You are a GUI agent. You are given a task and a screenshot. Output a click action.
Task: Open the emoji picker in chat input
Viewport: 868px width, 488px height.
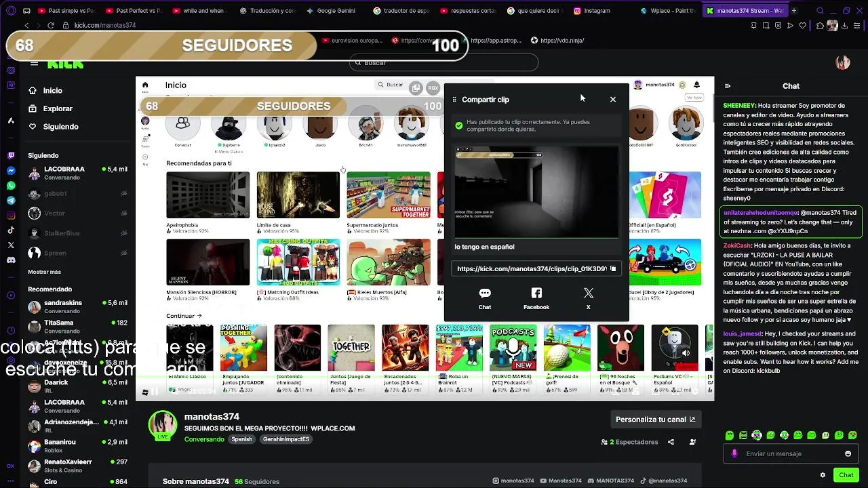tap(848, 453)
